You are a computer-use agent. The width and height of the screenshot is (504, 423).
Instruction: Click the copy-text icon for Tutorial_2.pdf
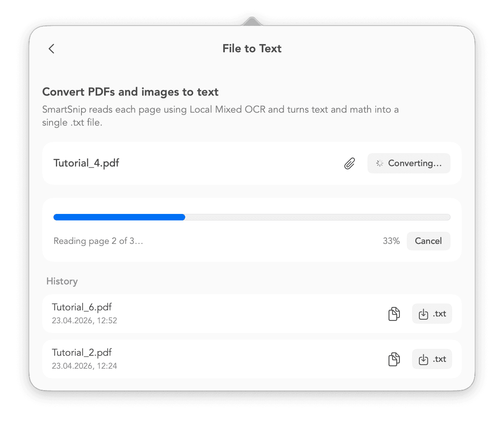pos(394,359)
